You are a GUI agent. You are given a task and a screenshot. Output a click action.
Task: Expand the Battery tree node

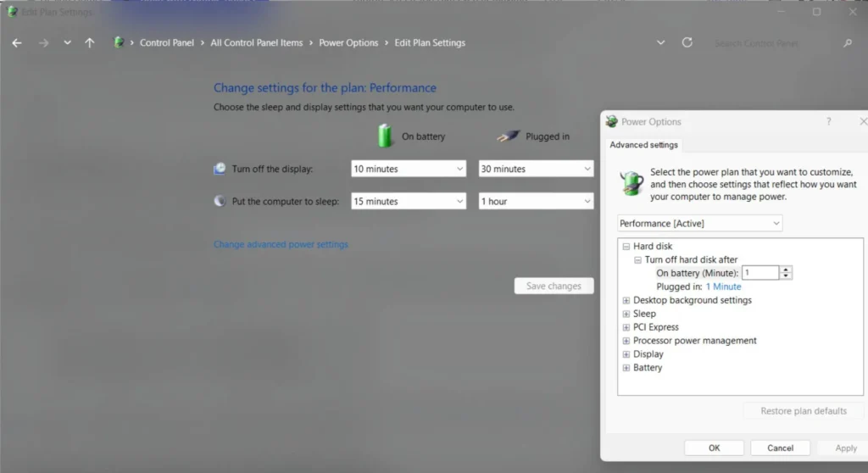626,368
